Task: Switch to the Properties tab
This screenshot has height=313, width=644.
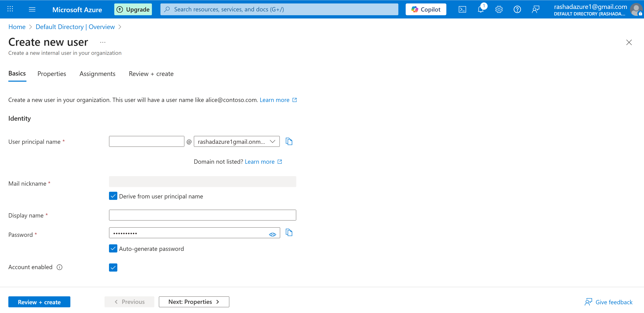Action: pyautogui.click(x=52, y=74)
